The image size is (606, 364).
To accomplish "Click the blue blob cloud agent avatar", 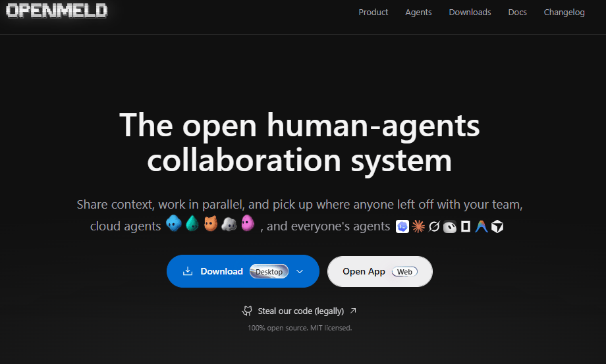I will (173, 224).
